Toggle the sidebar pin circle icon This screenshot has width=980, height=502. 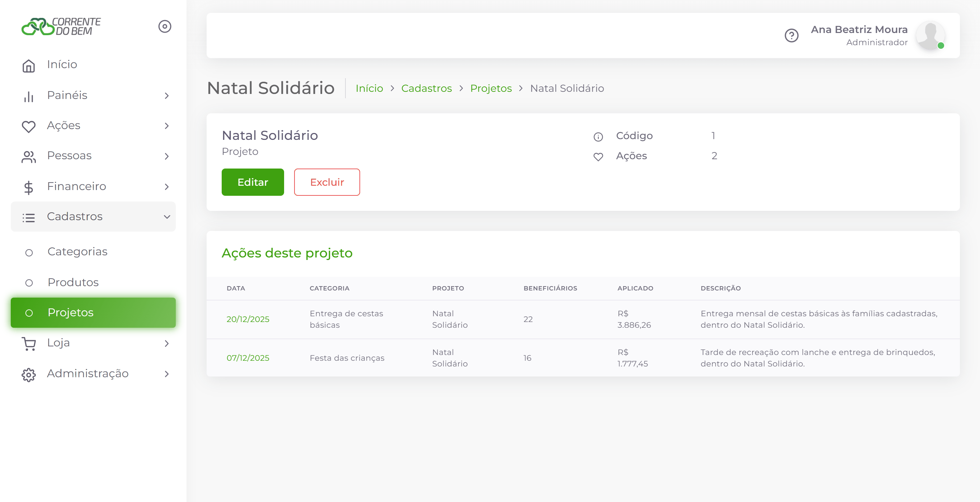(x=165, y=27)
